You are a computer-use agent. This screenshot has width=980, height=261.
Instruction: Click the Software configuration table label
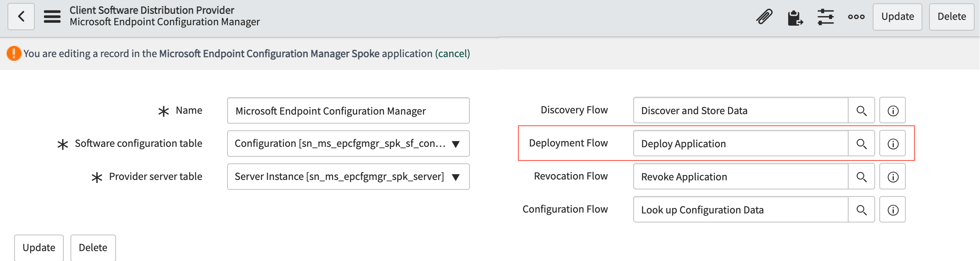[138, 144]
